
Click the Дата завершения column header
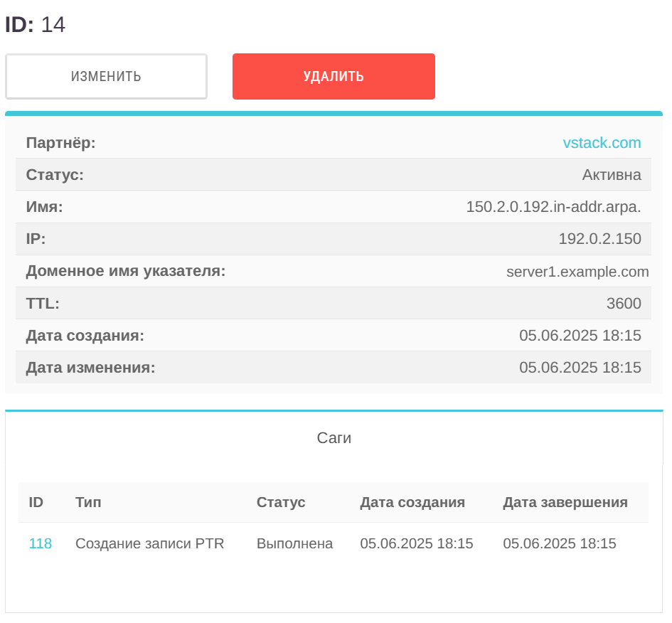[x=565, y=503]
